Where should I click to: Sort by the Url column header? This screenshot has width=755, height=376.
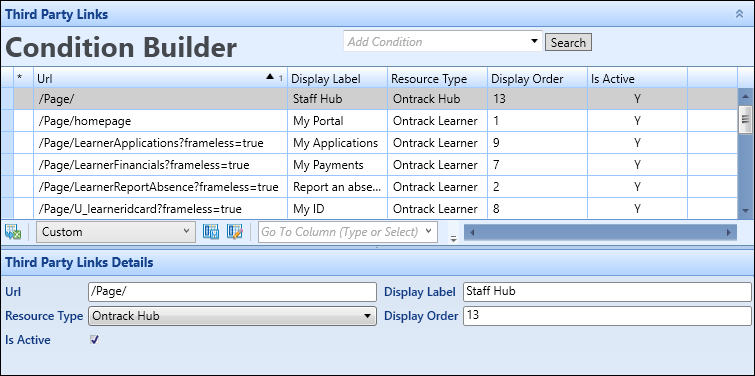[x=160, y=78]
